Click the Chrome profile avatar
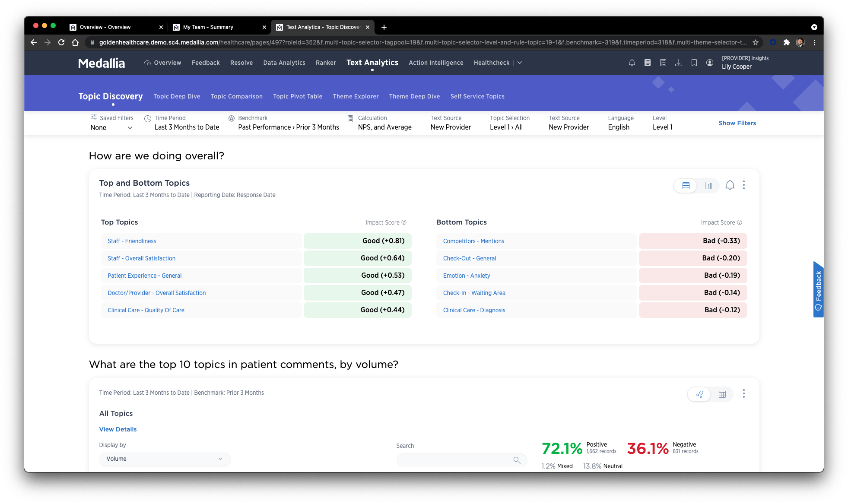848x504 pixels. (800, 42)
